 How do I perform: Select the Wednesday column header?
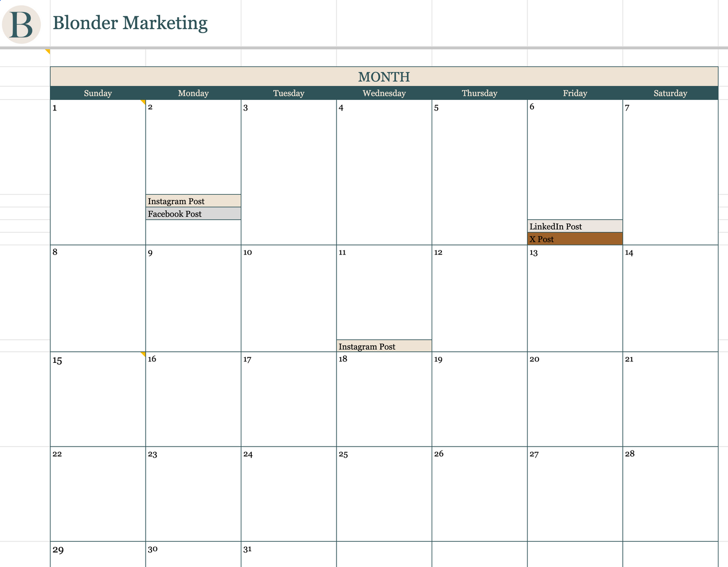[384, 93]
